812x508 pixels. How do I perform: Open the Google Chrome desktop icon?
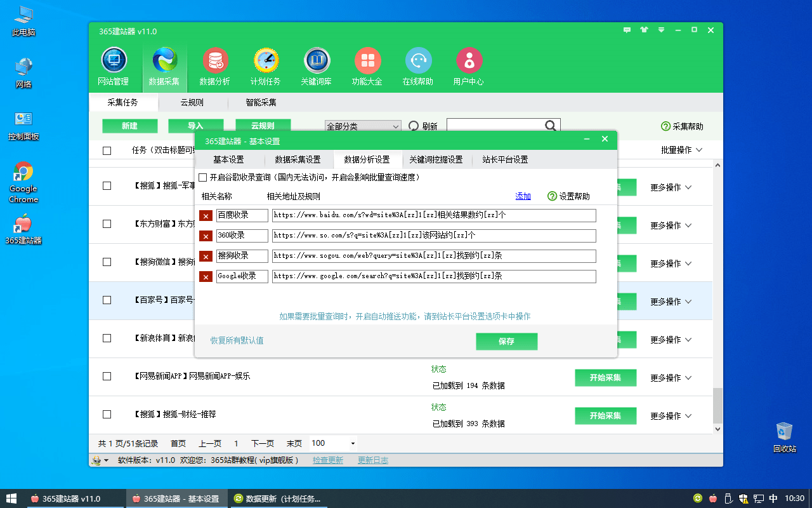pyautogui.click(x=23, y=182)
